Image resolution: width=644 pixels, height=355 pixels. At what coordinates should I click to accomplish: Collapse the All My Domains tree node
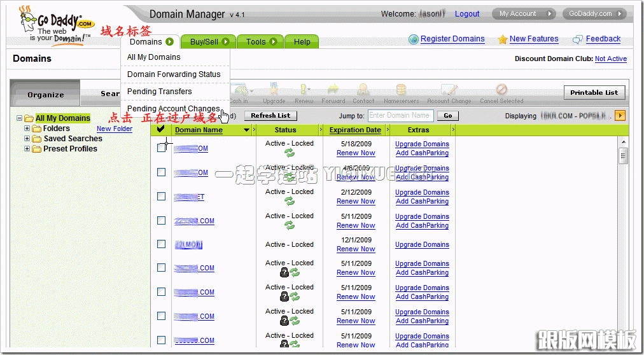19,118
